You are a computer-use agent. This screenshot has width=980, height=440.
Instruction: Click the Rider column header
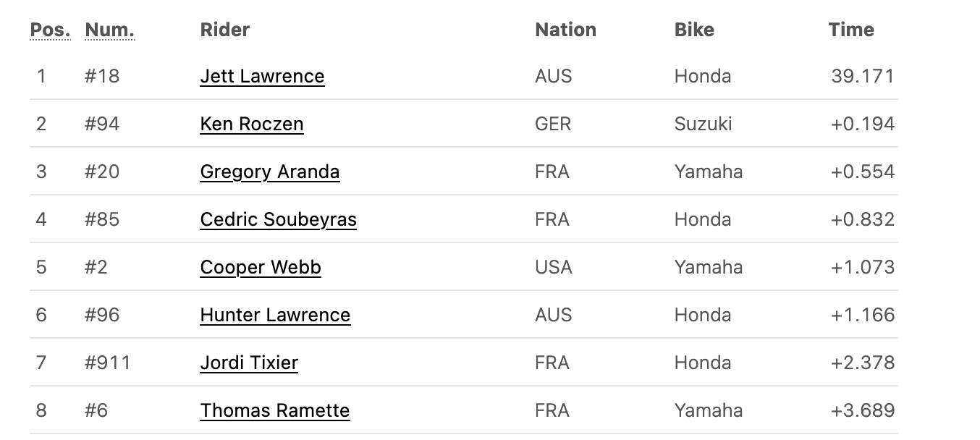point(225,30)
